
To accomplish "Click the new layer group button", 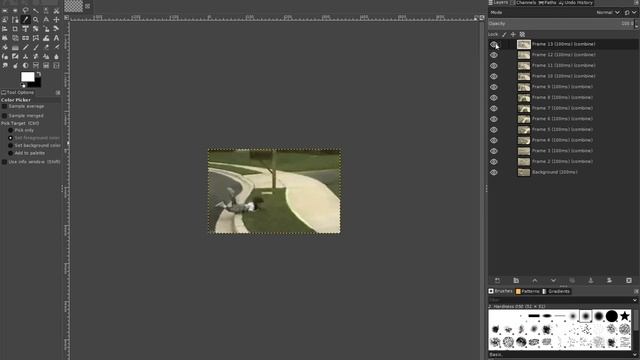I will point(516,280).
